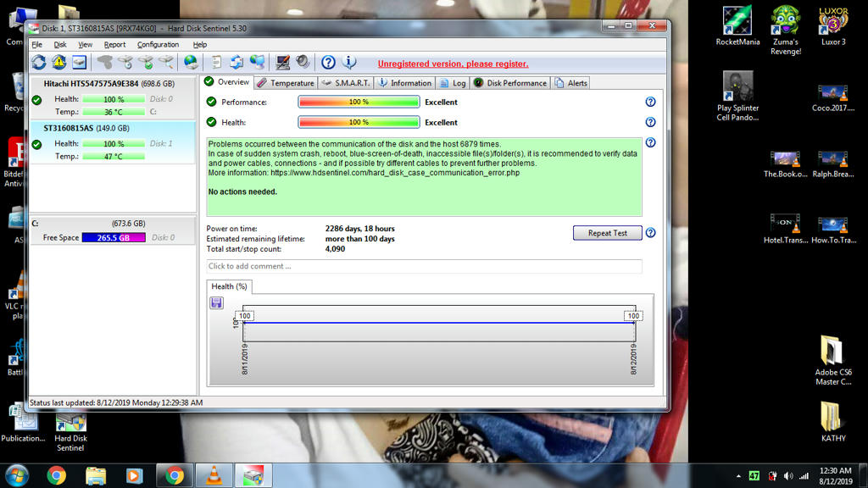Viewport: 868px width, 488px height.
Task: Click the volume icon in system tray
Action: point(788,476)
